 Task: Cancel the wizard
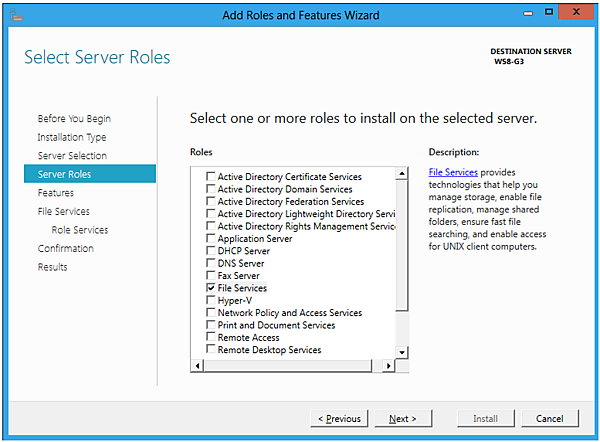(550, 419)
